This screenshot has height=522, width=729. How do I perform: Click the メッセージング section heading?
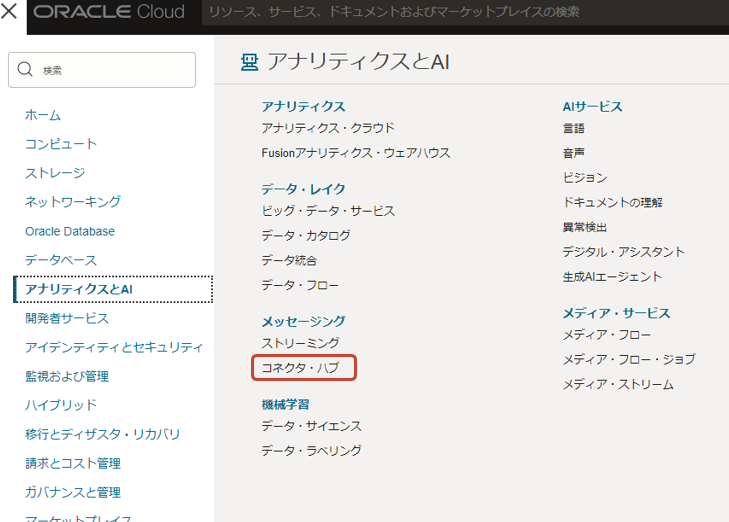tap(303, 321)
